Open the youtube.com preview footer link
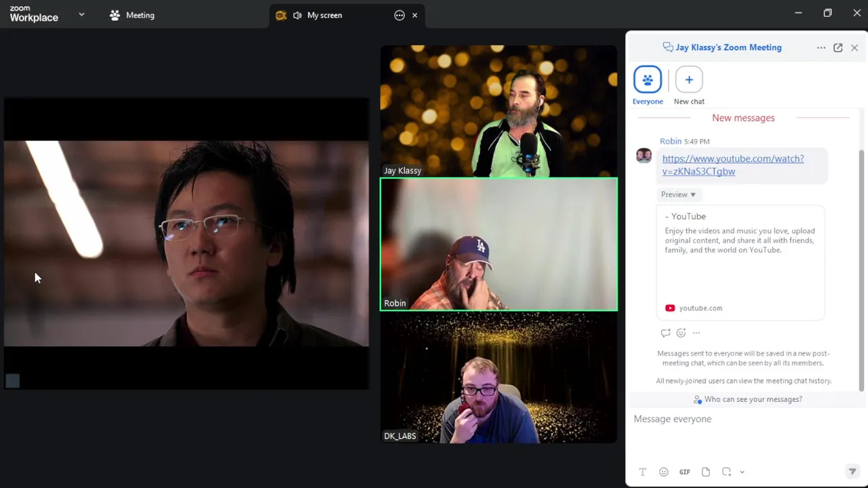Image resolution: width=868 pixels, height=488 pixels. 694,308
